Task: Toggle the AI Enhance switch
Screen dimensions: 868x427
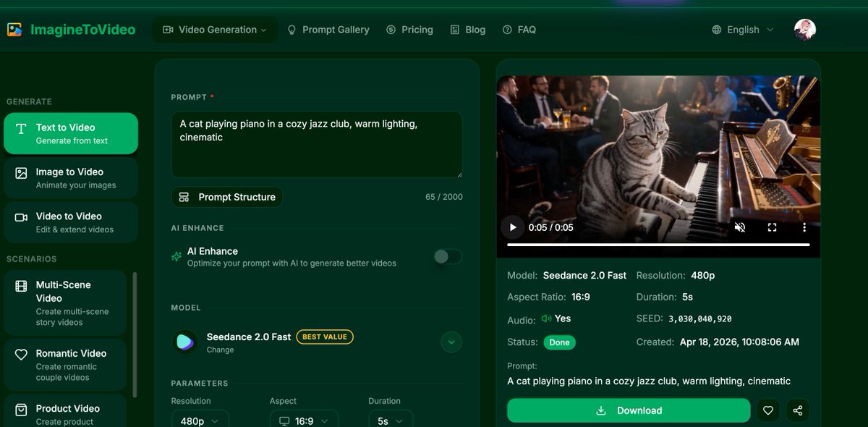Action: [x=448, y=256]
